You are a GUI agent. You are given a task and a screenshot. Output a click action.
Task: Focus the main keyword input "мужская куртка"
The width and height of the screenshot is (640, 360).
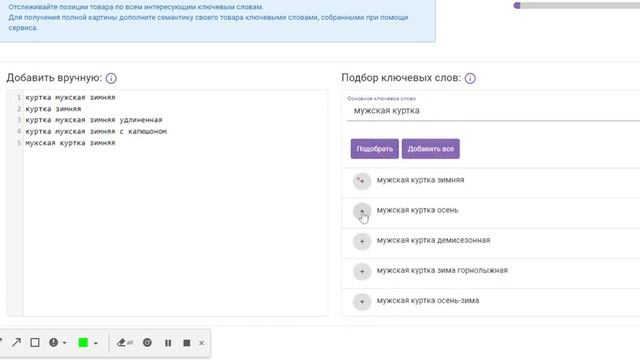coord(493,111)
